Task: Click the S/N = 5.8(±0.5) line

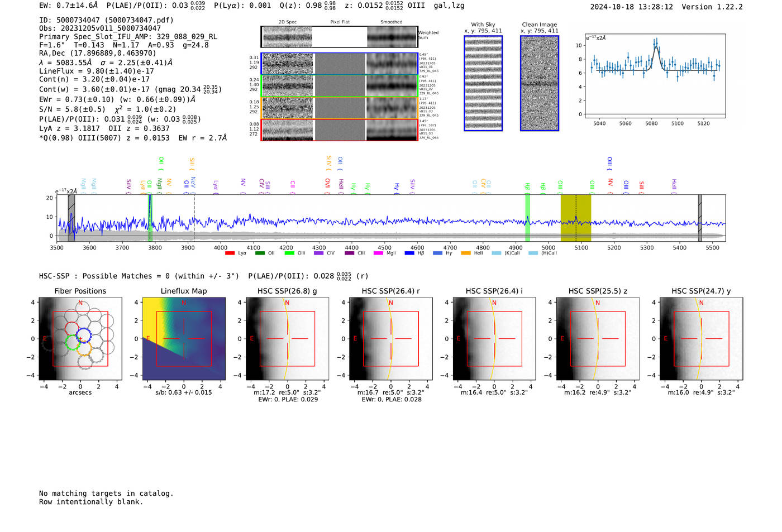Action: coord(107,109)
